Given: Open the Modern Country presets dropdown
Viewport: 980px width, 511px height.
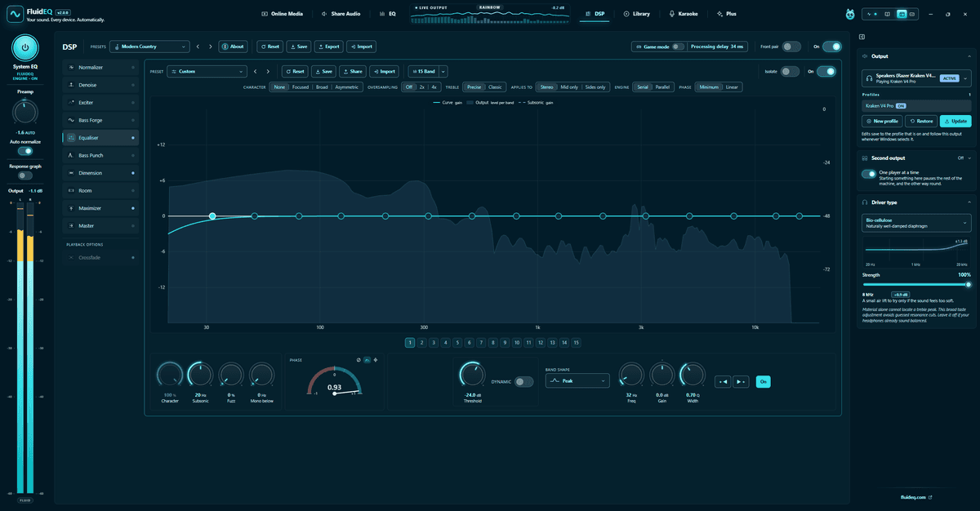Looking at the screenshot, I should [149, 47].
